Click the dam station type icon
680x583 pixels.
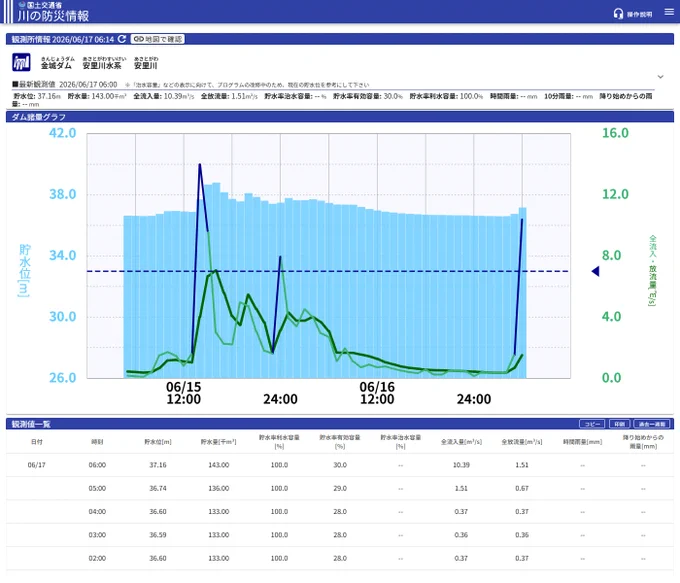pyautogui.click(x=21, y=62)
